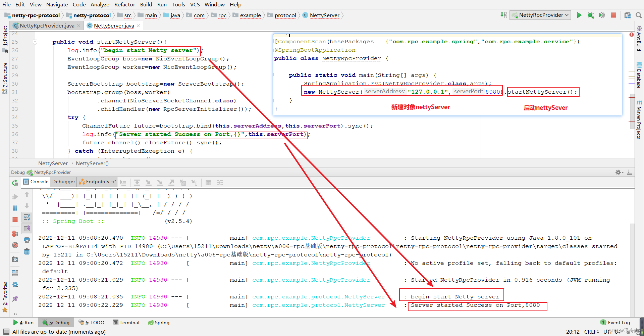The width and height of the screenshot is (644, 336).
Task: Click the CRLF line separator in status bar
Action: (x=591, y=332)
